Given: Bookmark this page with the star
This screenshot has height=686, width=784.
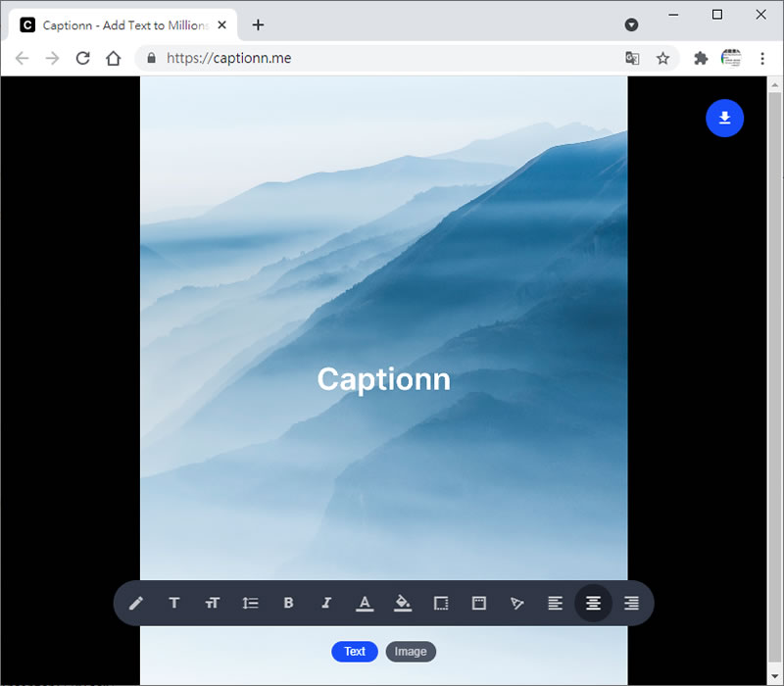Looking at the screenshot, I should click(x=662, y=58).
